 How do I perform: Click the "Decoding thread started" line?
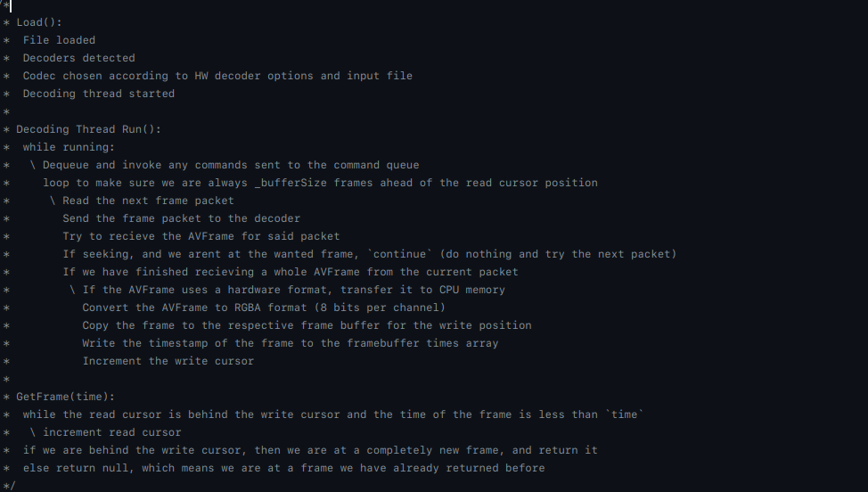[x=98, y=94]
